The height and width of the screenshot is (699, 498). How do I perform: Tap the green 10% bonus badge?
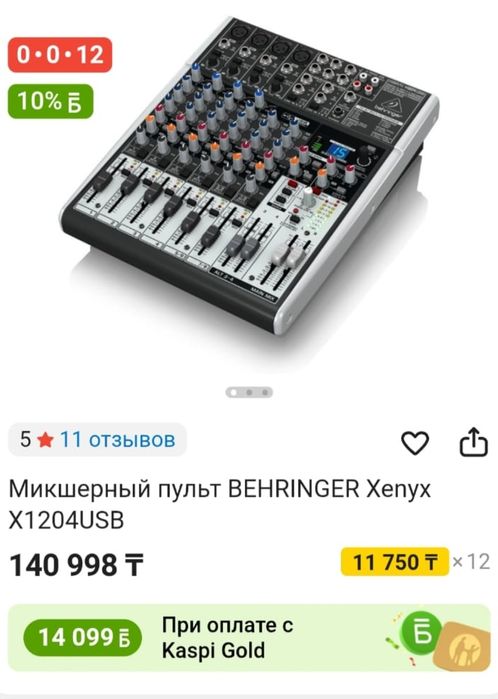click(50, 101)
